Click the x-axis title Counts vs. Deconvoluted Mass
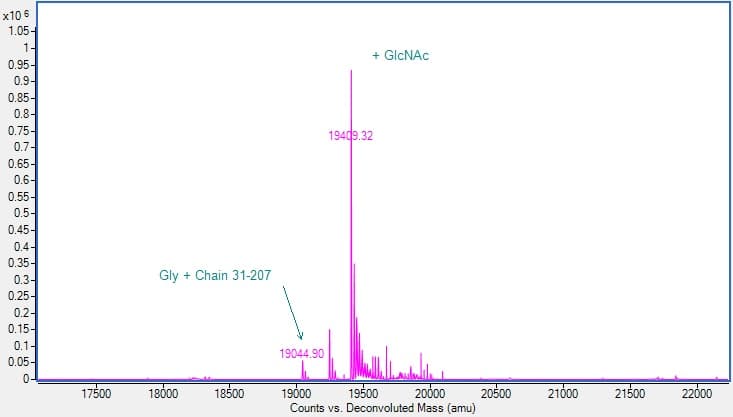This screenshot has height=417, width=733. (382, 408)
